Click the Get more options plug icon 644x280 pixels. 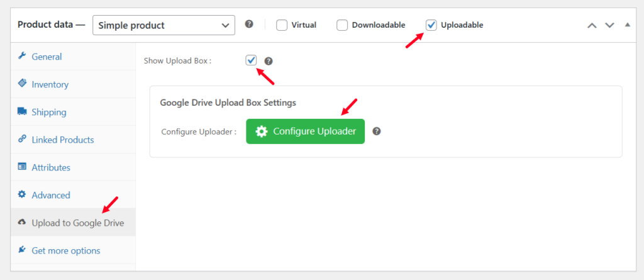point(22,250)
